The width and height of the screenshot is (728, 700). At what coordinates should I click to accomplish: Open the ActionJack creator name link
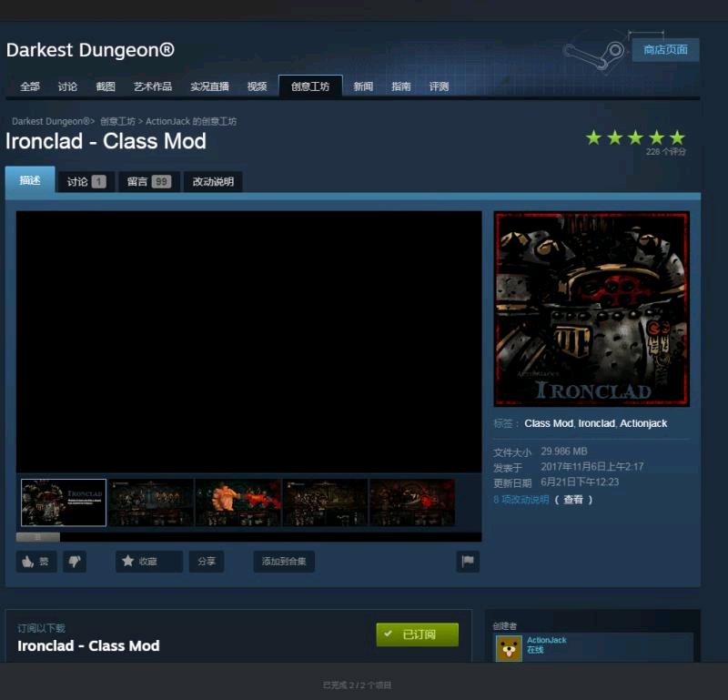point(547,640)
